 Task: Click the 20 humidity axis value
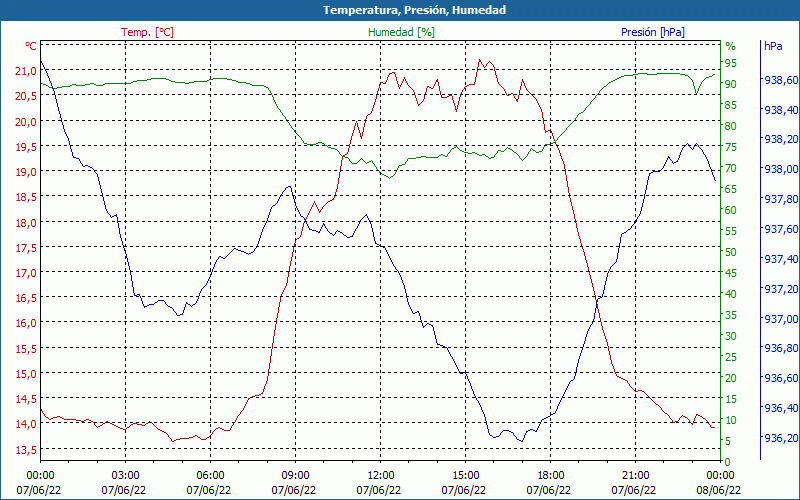tap(731, 378)
